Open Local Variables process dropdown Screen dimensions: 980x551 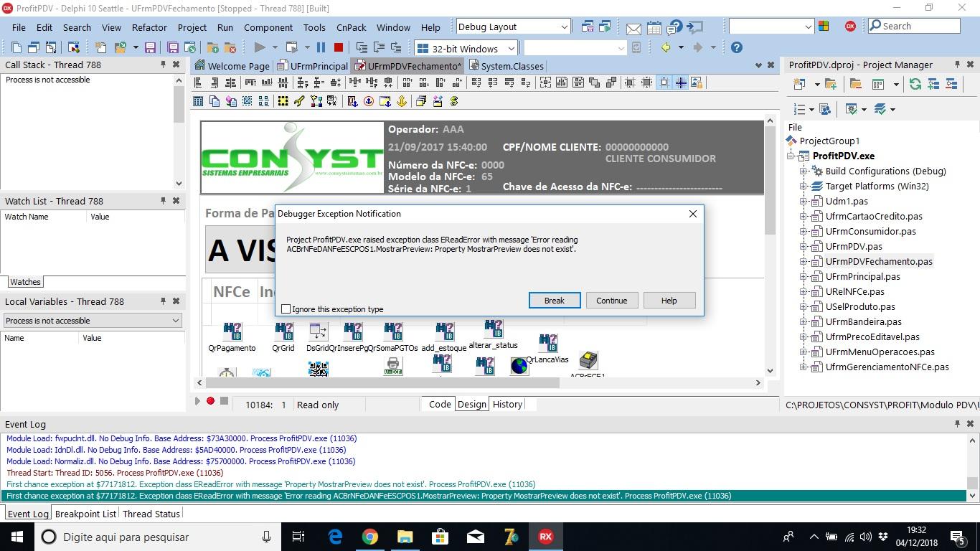point(176,321)
